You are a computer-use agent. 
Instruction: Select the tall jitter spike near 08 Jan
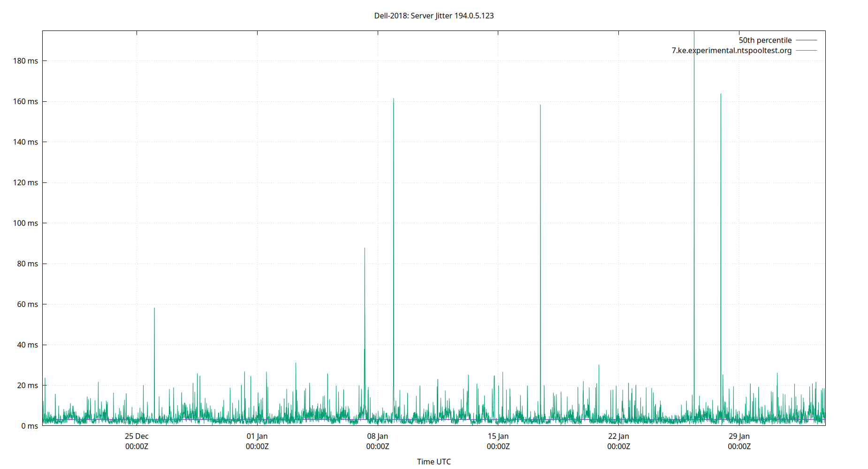[x=394, y=188]
